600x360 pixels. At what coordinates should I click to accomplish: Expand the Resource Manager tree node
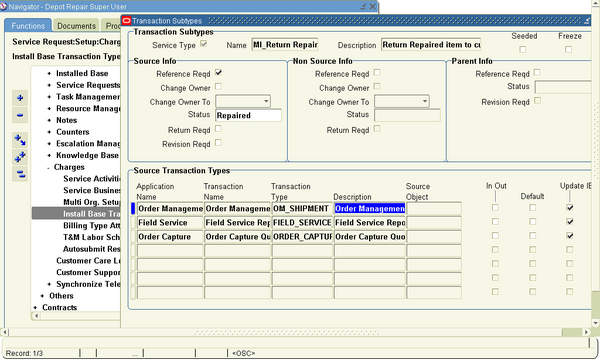tap(49, 109)
